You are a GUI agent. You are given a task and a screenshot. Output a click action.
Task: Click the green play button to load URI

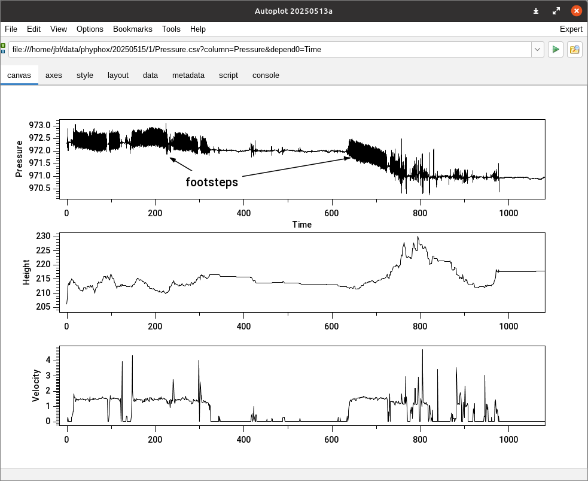556,49
